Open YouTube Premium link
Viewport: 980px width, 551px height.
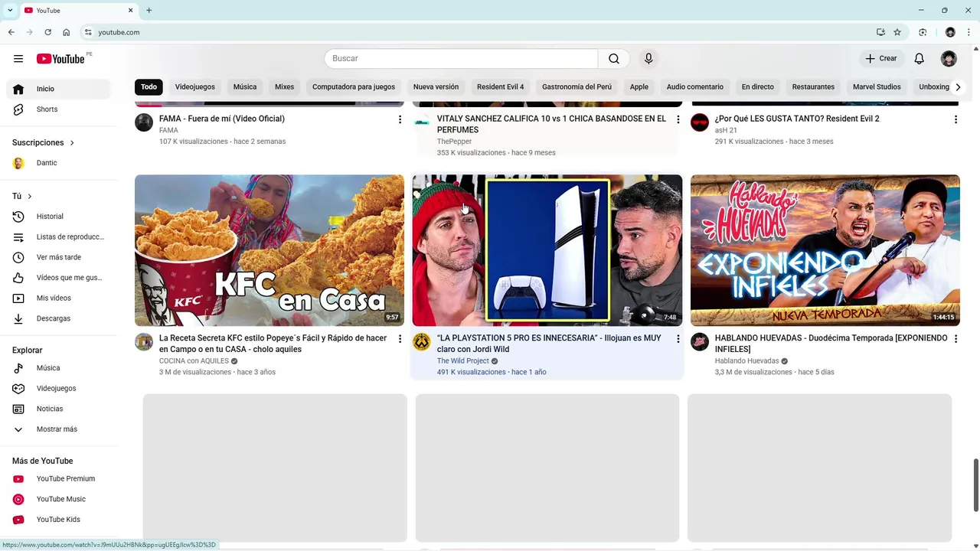point(58,479)
